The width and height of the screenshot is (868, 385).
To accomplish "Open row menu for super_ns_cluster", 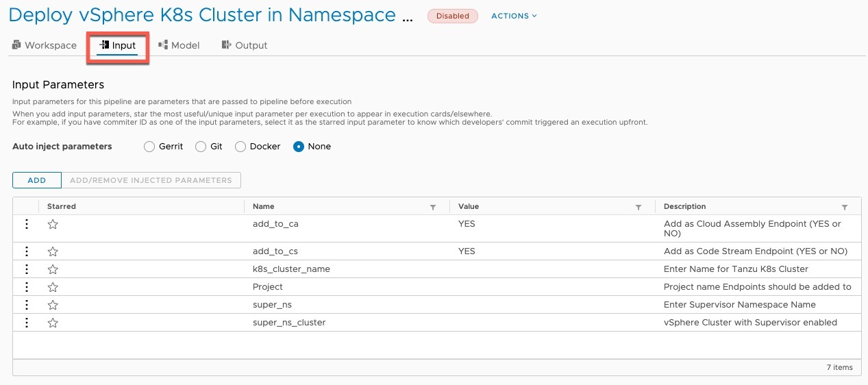I will (x=27, y=323).
